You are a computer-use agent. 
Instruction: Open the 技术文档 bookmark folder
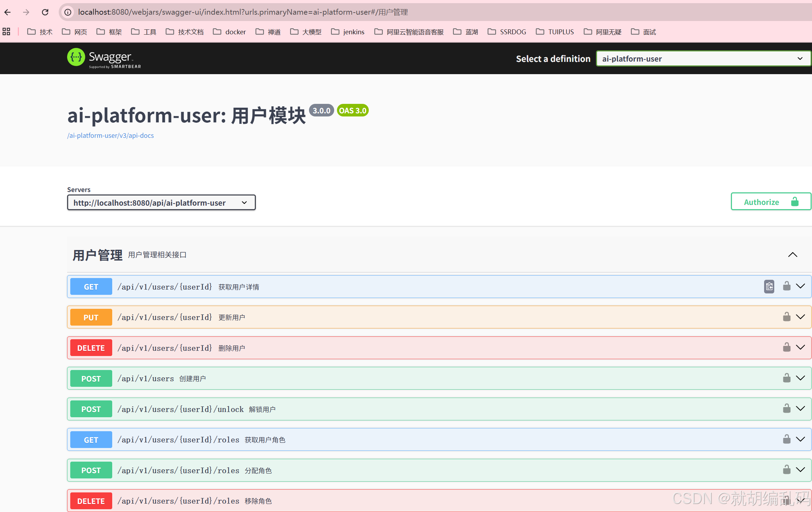[x=185, y=32]
